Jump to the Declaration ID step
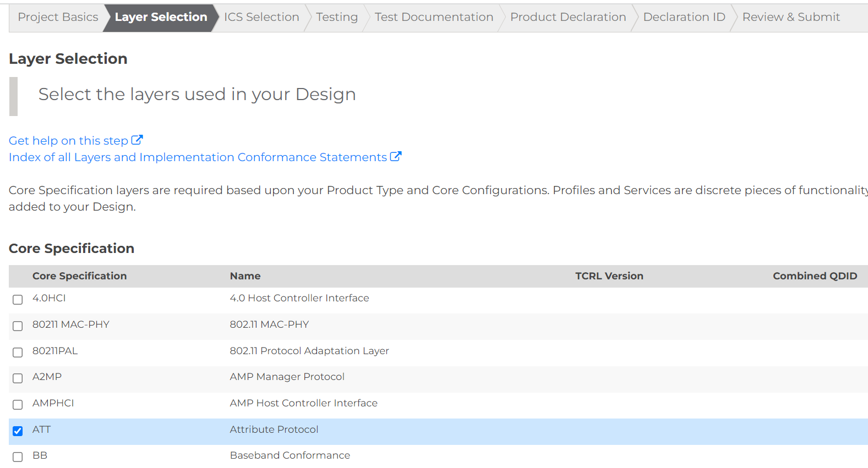Screen dimensions: 868x468 684,17
